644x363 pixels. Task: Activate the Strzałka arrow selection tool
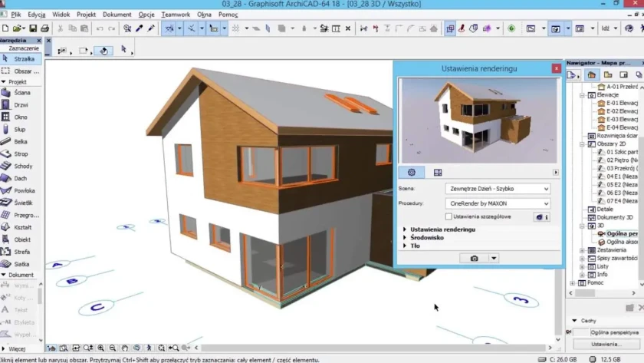click(22, 58)
